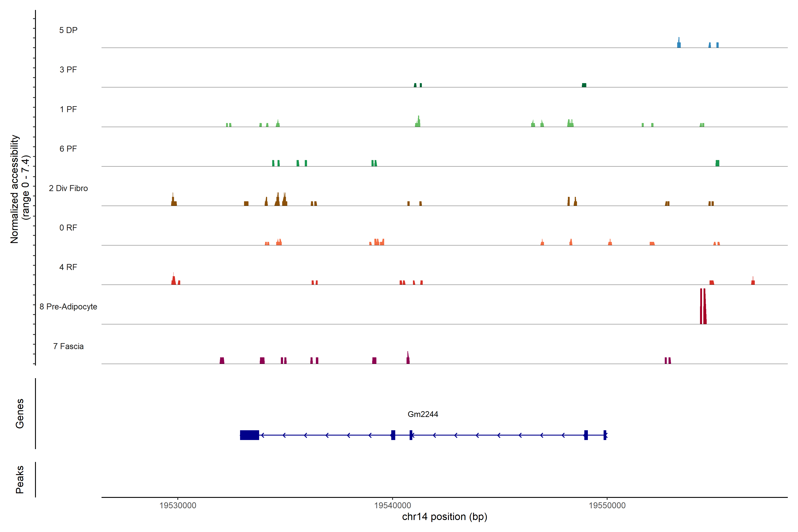Click the 19530000 axis tick label
The width and height of the screenshot is (798, 532).
pyautogui.click(x=178, y=505)
